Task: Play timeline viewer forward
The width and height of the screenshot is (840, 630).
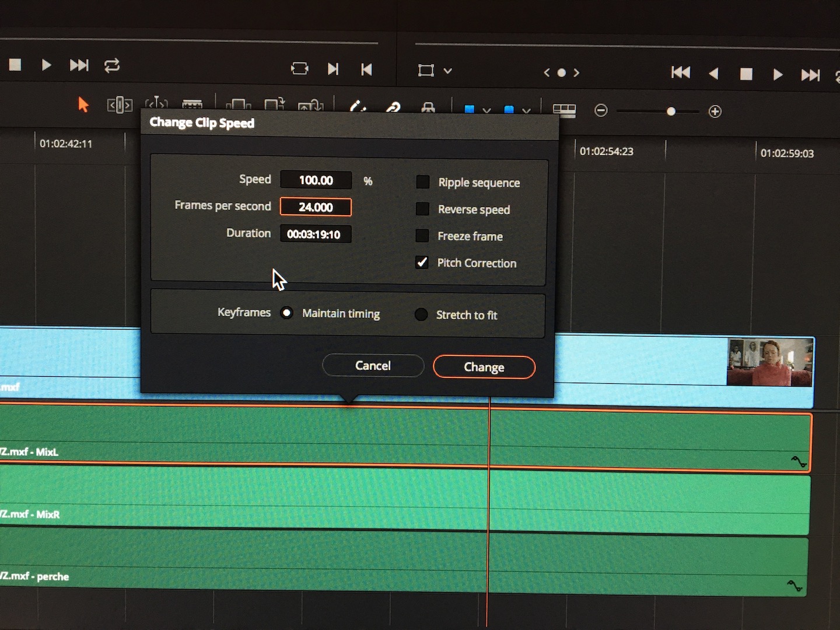Action: click(778, 75)
